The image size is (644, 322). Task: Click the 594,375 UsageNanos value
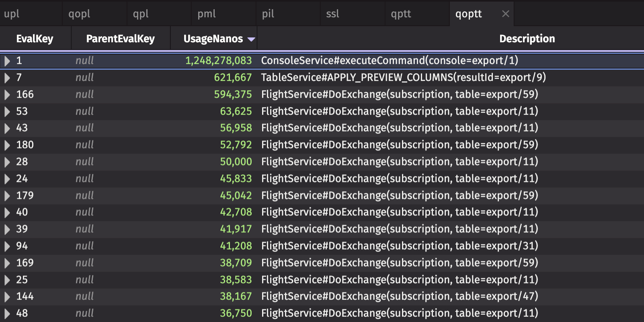click(233, 95)
